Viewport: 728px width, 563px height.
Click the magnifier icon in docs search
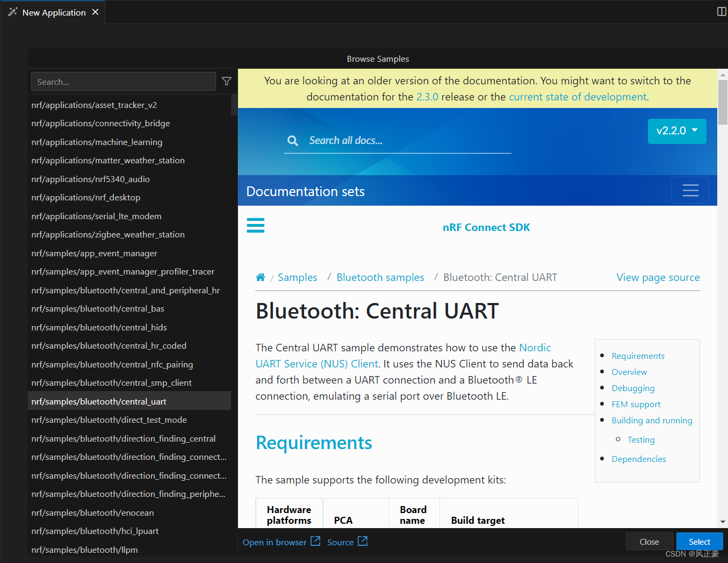293,141
